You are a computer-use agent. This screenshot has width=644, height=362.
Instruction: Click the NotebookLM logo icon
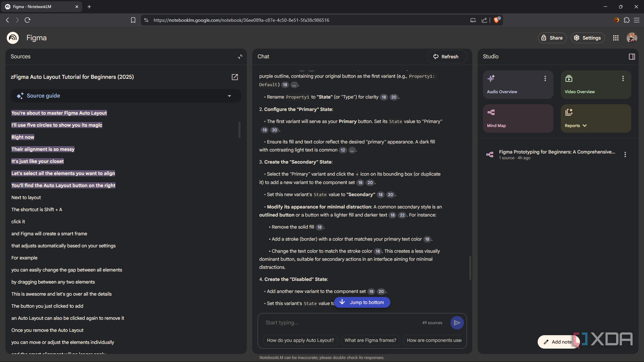tap(13, 38)
